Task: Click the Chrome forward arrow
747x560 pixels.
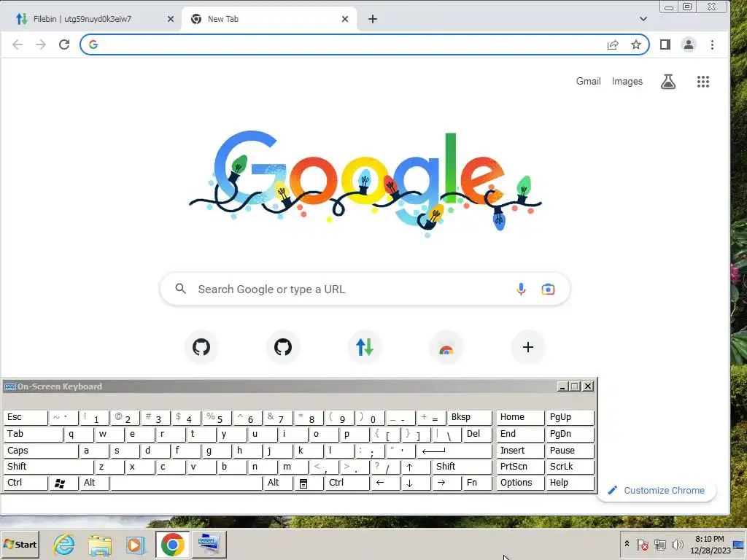Action: 41,44
